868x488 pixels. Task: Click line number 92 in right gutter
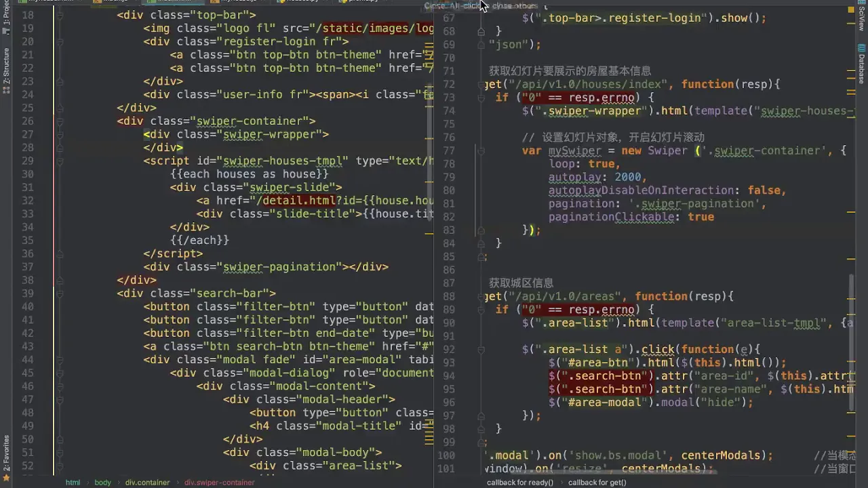click(448, 350)
